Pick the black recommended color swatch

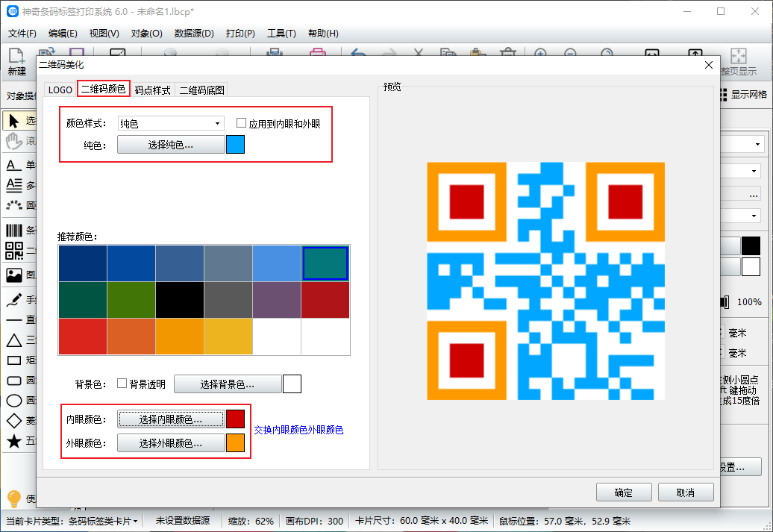point(179,300)
